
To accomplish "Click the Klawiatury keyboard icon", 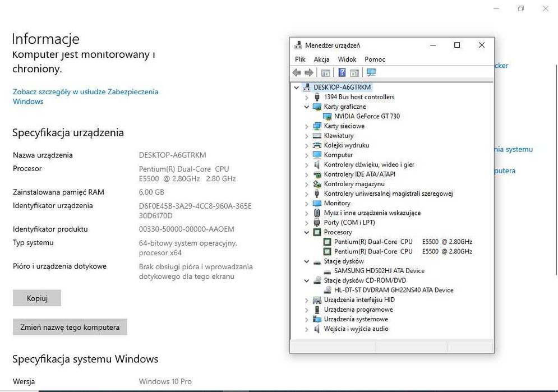I will tap(317, 136).
